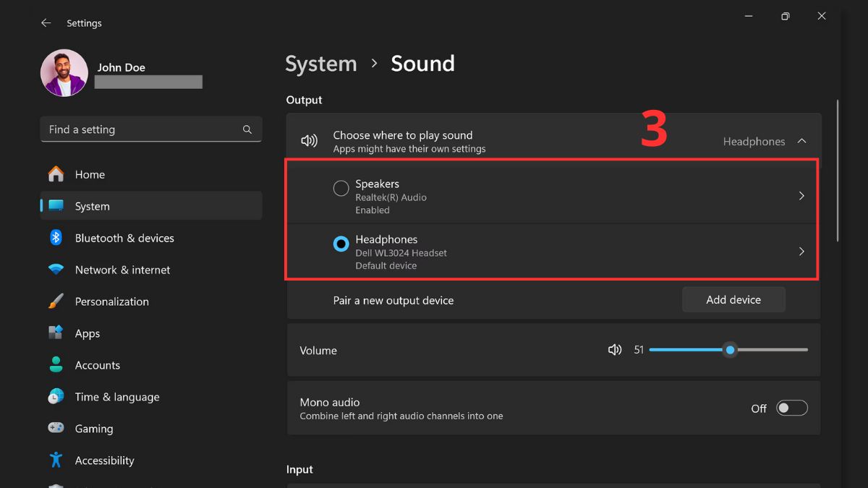The height and width of the screenshot is (488, 868).
Task: Select the Headphones radio button
Action: point(341,244)
